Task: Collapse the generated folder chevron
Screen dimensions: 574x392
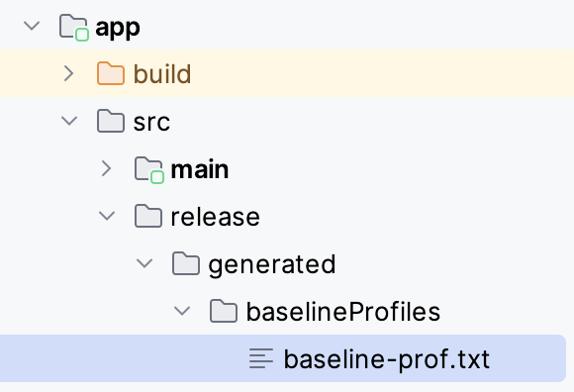Action: [x=144, y=263]
